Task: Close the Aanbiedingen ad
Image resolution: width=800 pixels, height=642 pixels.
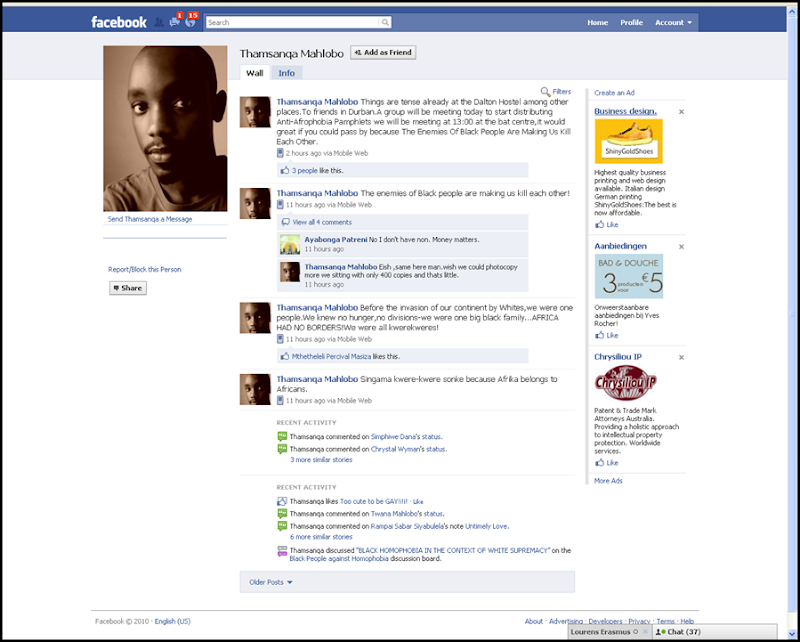Action: click(x=681, y=246)
